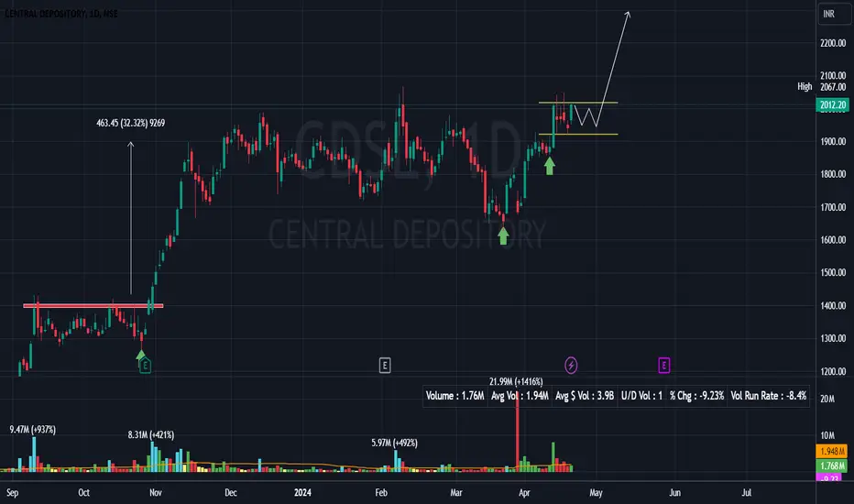Click the 21.99M (+1416%) volume label
Image resolution: width=854 pixels, height=504 pixels.
[x=516, y=381]
